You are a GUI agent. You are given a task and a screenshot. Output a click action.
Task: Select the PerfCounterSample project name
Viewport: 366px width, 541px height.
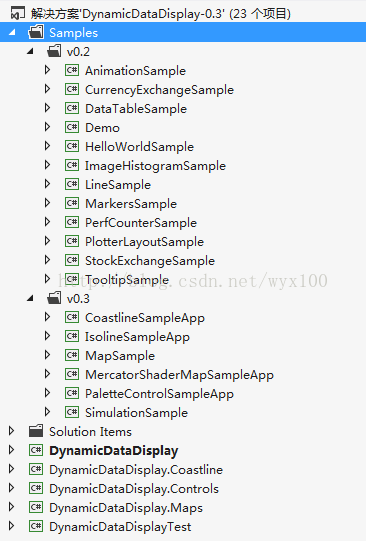point(141,223)
